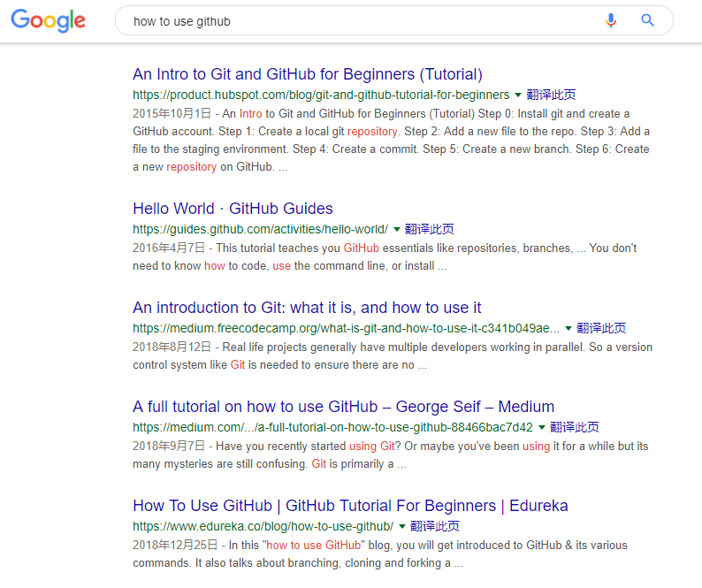Translate the George Seif Medium result page (翻译此页)
Screen dimensions: 702x588
[x=575, y=427]
